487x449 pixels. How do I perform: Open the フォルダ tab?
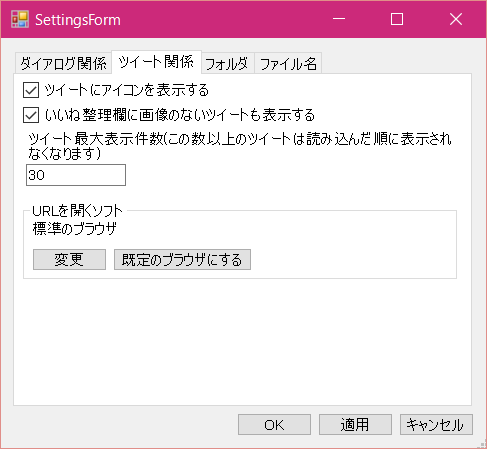[227, 63]
